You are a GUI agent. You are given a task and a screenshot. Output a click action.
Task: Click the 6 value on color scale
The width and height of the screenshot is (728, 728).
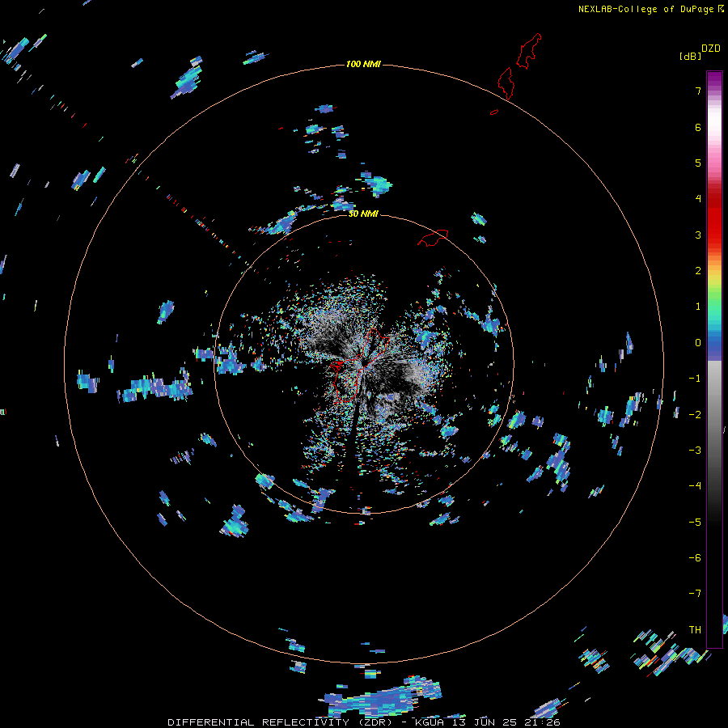pyautogui.click(x=698, y=127)
